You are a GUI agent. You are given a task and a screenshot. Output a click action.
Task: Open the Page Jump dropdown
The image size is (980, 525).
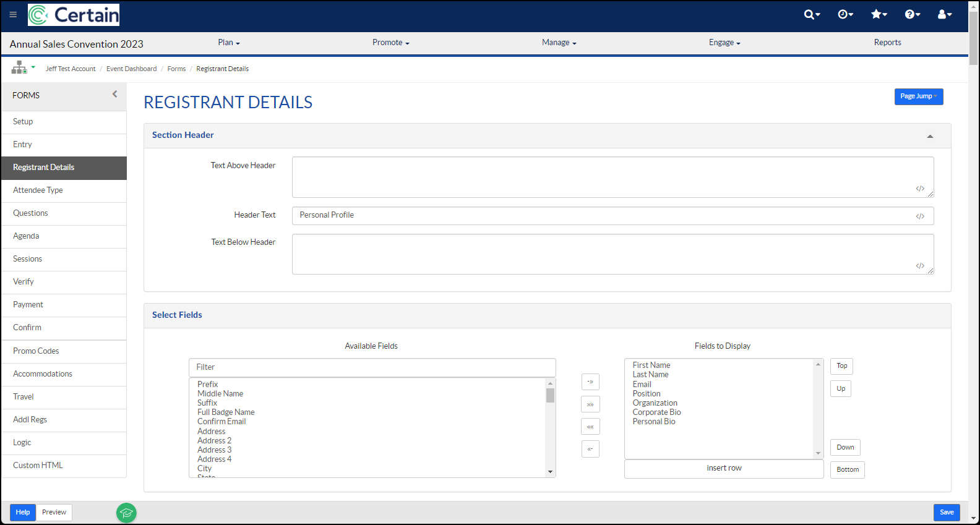(x=919, y=96)
